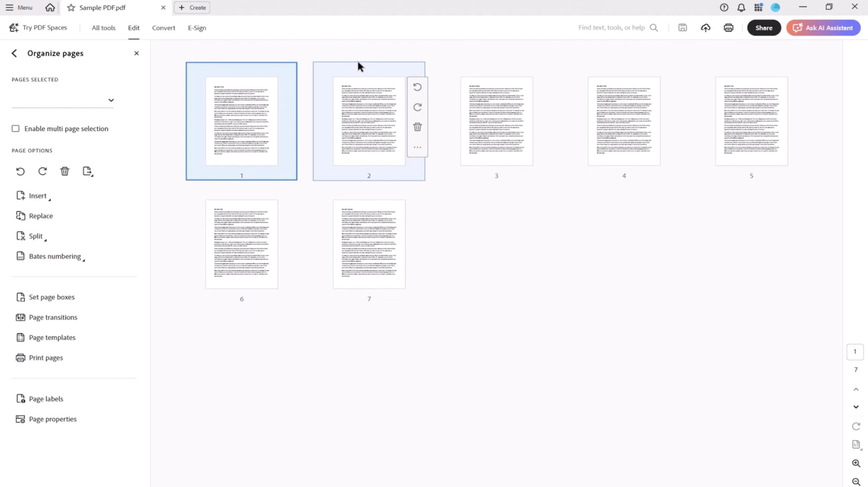Viewport: 868px width, 487px height.
Task: Select page 1 thumbnail
Action: click(241, 121)
